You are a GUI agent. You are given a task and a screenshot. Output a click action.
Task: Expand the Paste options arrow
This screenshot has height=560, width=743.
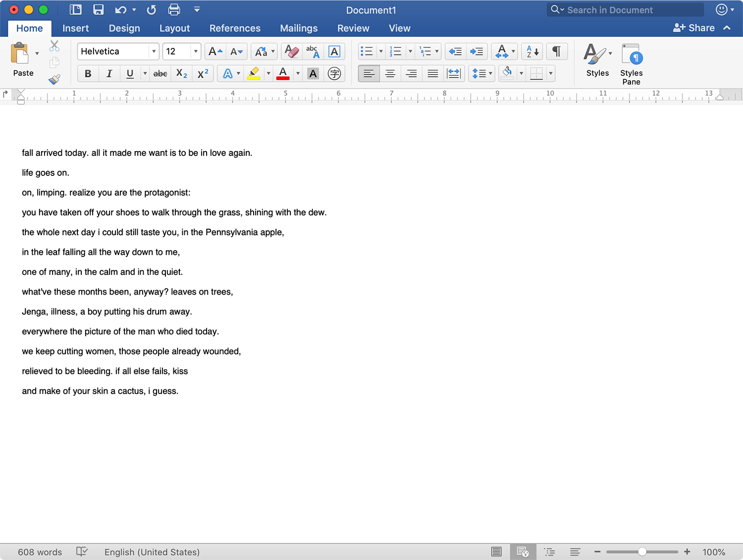pos(37,53)
